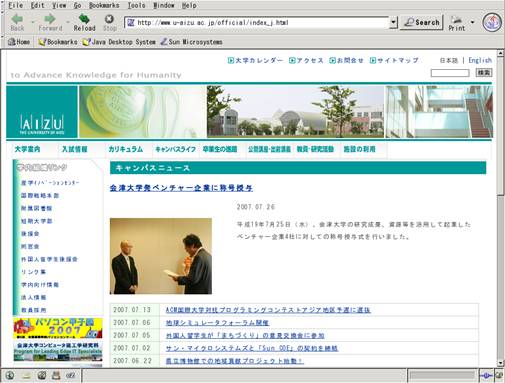Viewport: 505px width, 383px height.
Task: Click the サイトマップ arrow link
Action: pyautogui.click(x=394, y=60)
